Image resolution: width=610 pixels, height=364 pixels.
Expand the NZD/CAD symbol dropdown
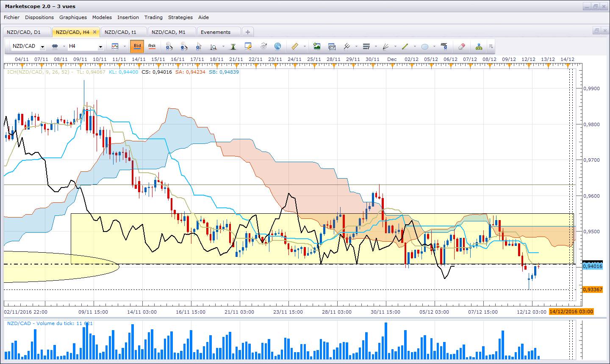tap(42, 47)
